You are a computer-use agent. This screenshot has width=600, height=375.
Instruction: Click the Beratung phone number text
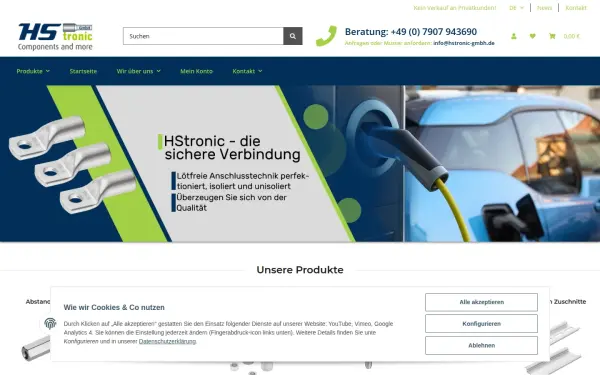(411, 31)
